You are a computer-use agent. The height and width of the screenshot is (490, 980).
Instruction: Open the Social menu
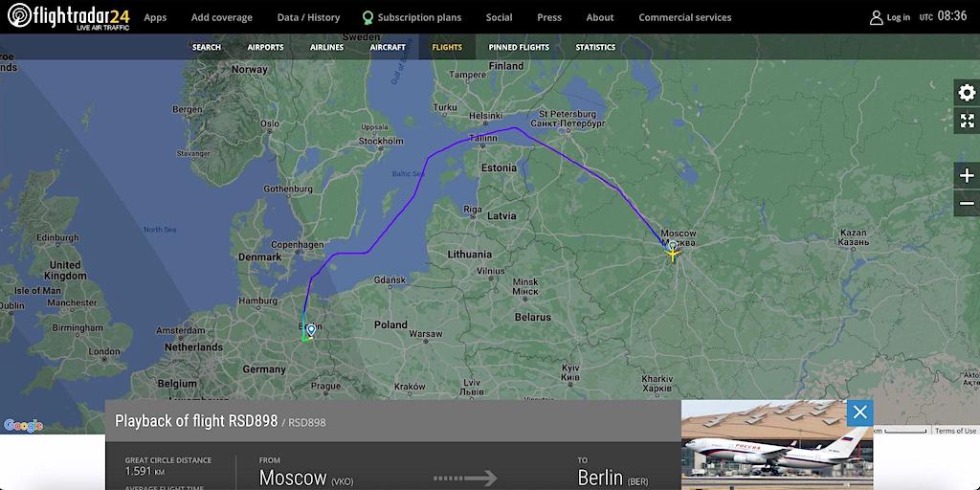pos(499,17)
